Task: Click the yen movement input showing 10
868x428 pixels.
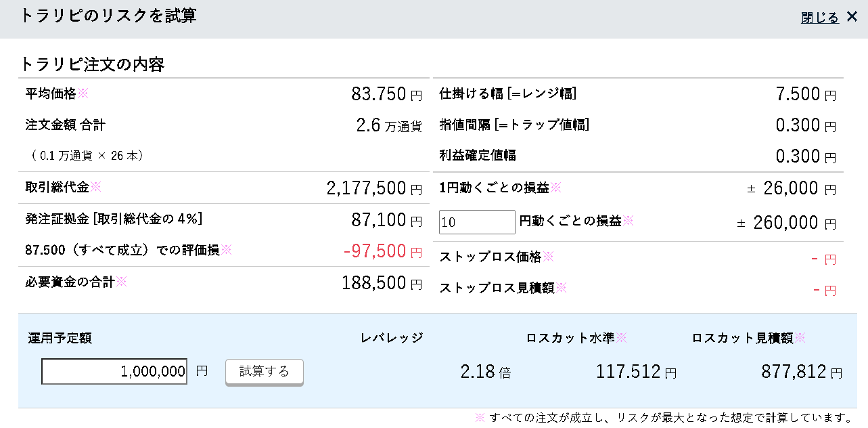Action: point(477,222)
